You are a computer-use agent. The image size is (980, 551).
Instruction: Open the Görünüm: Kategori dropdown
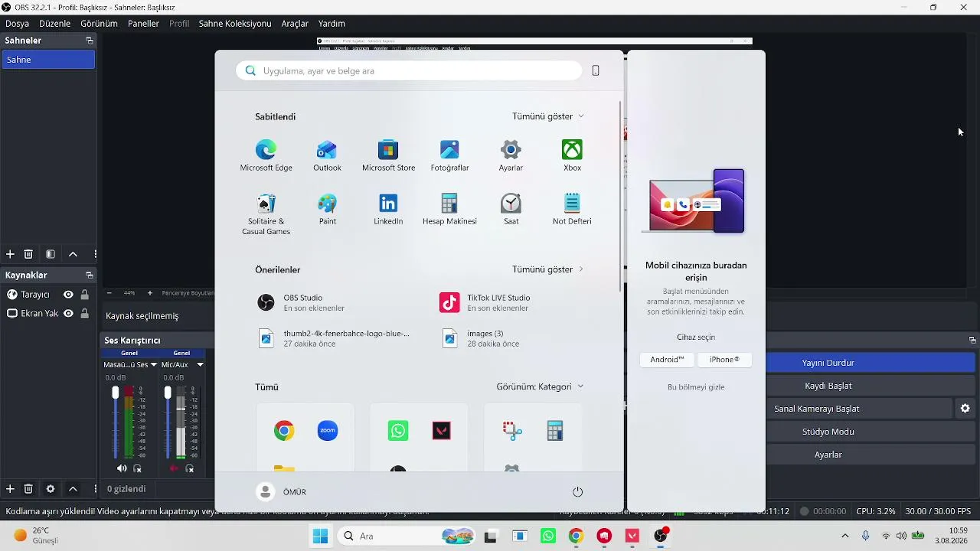tap(540, 386)
